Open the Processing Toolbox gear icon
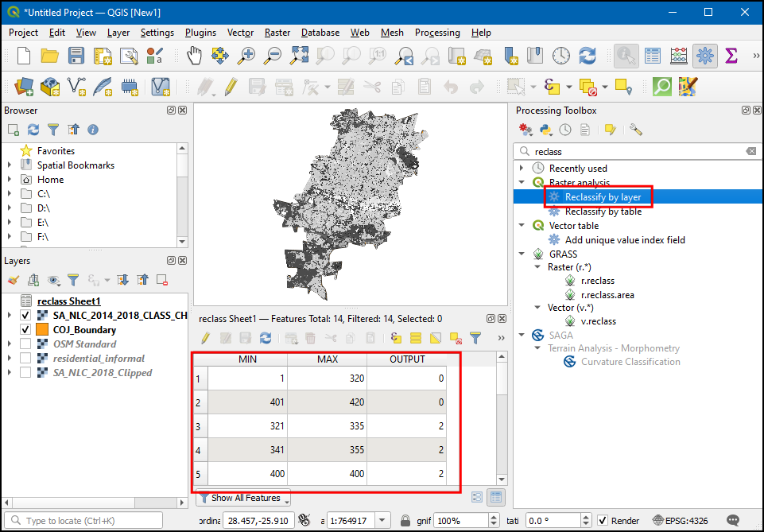764x532 pixels. 704,56
